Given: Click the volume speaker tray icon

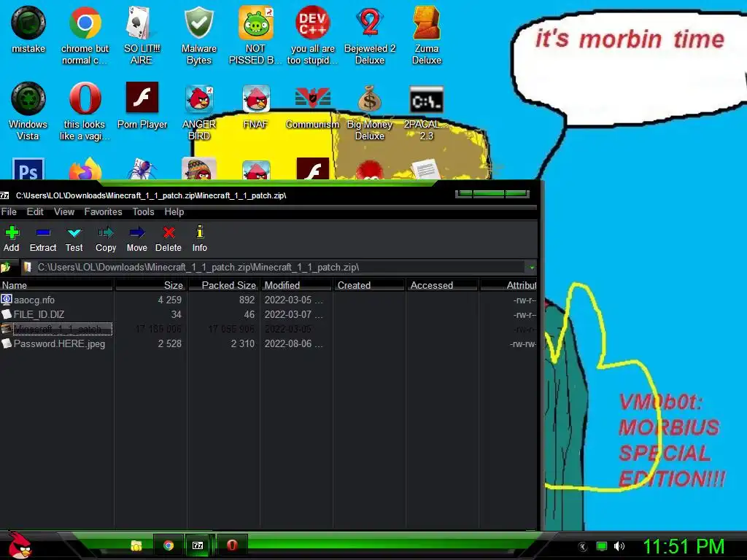Looking at the screenshot, I should (619, 546).
